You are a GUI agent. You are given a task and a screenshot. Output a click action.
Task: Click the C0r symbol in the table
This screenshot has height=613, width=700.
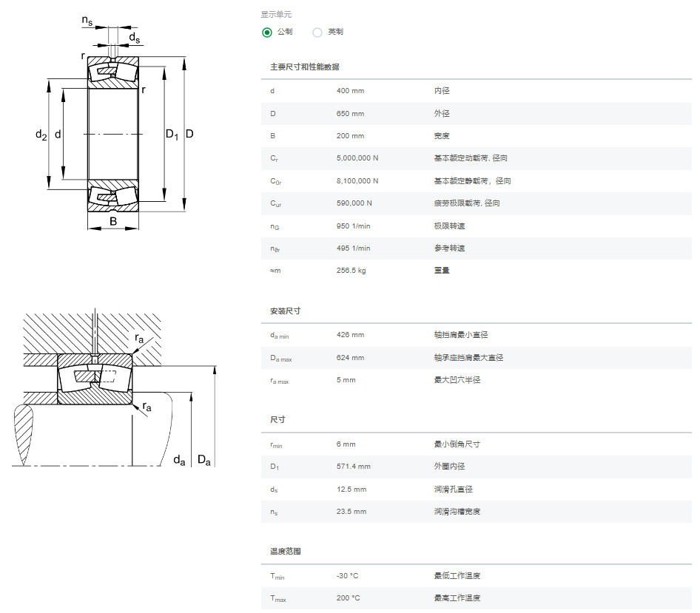coord(275,182)
